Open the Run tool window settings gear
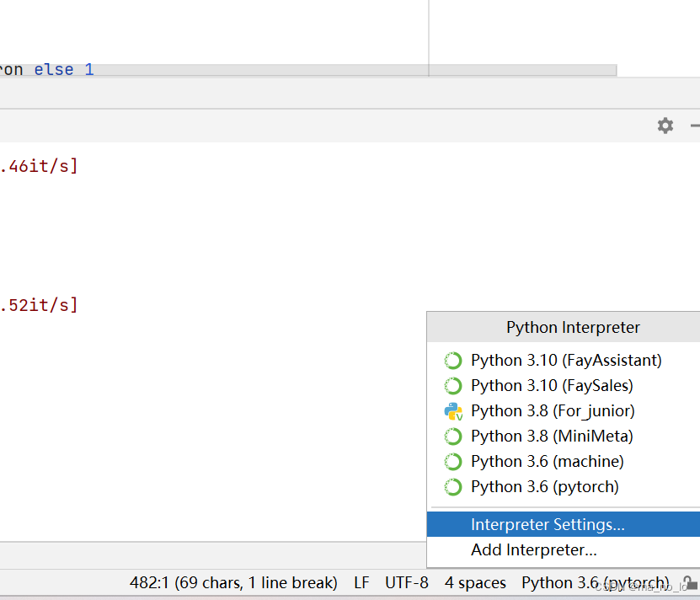 pos(665,126)
